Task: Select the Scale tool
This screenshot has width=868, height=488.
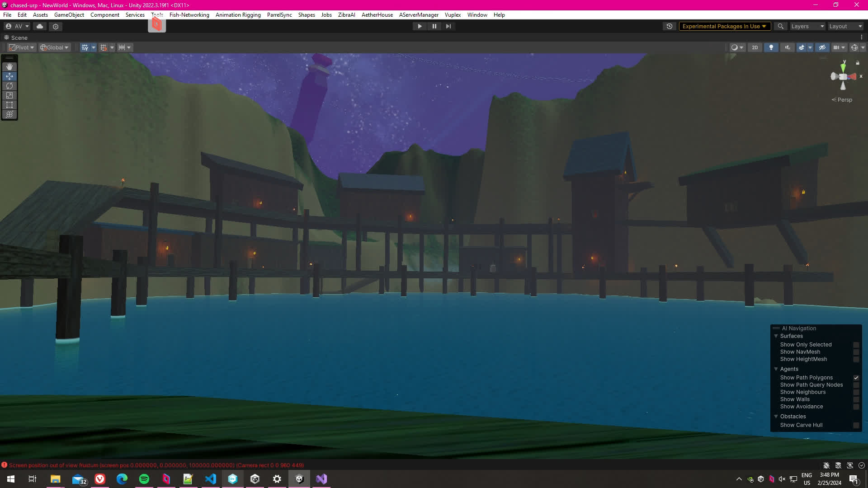Action: coord(9,95)
